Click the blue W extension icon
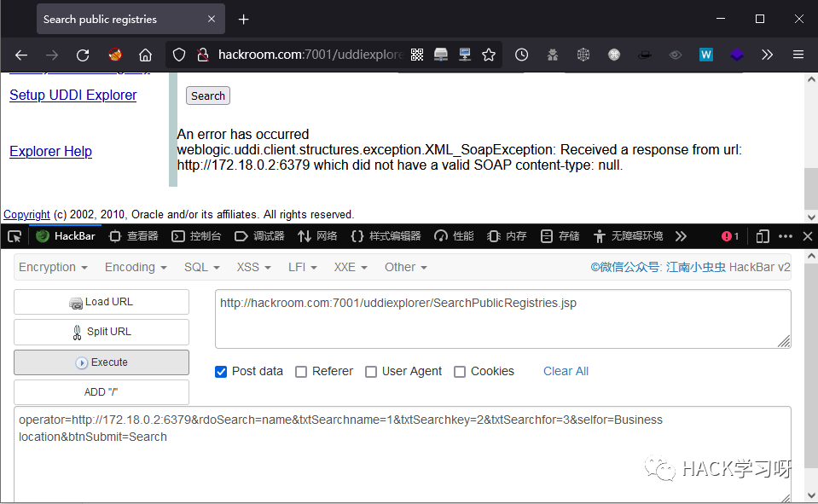This screenshot has width=818, height=504. click(706, 55)
